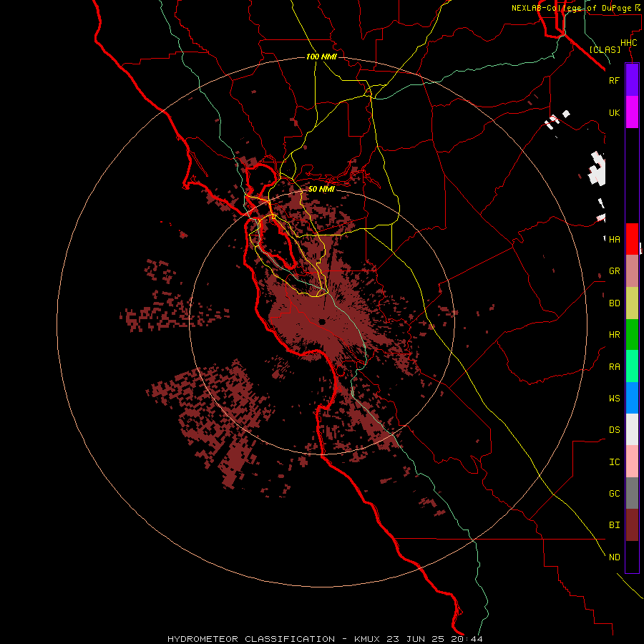Image resolution: width=644 pixels, height=644 pixels.
Task: Click the UK legend label text
Action: click(615, 112)
